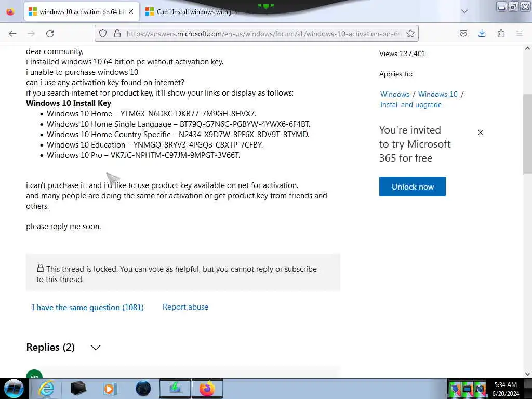The image size is (532, 399).
Task: Collapse the Replies (2) section chevron
Action: click(96, 348)
